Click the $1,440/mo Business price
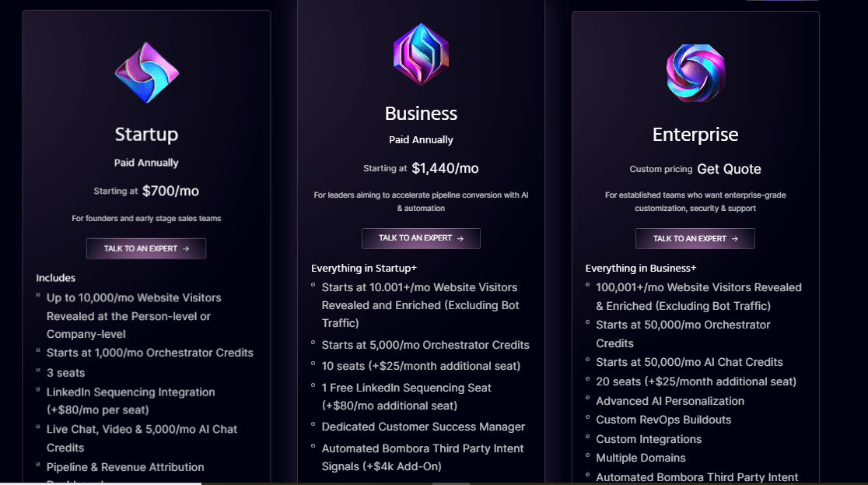Viewport: 868px width, 485px height. [445, 168]
